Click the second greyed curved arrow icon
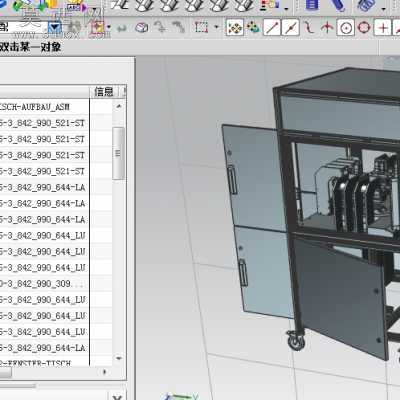This screenshot has width=400, height=400. tap(178, 27)
